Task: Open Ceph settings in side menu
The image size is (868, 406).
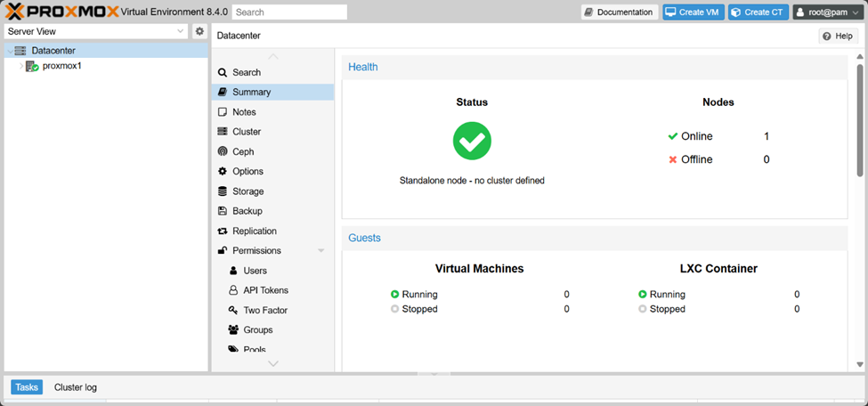Action: point(242,151)
